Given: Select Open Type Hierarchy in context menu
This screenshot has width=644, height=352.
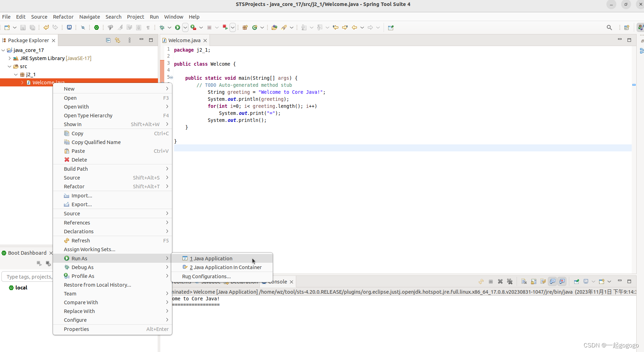Looking at the screenshot, I should 88,115.
